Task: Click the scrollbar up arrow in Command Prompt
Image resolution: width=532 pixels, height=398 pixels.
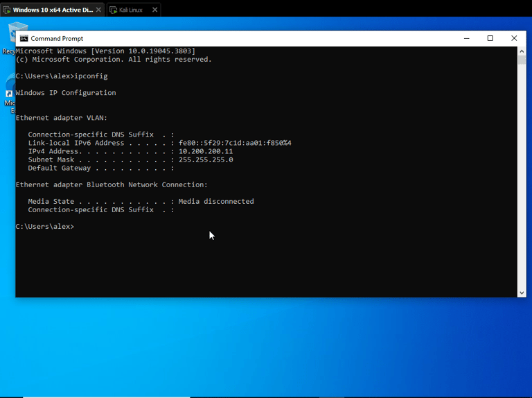Action: [522, 51]
